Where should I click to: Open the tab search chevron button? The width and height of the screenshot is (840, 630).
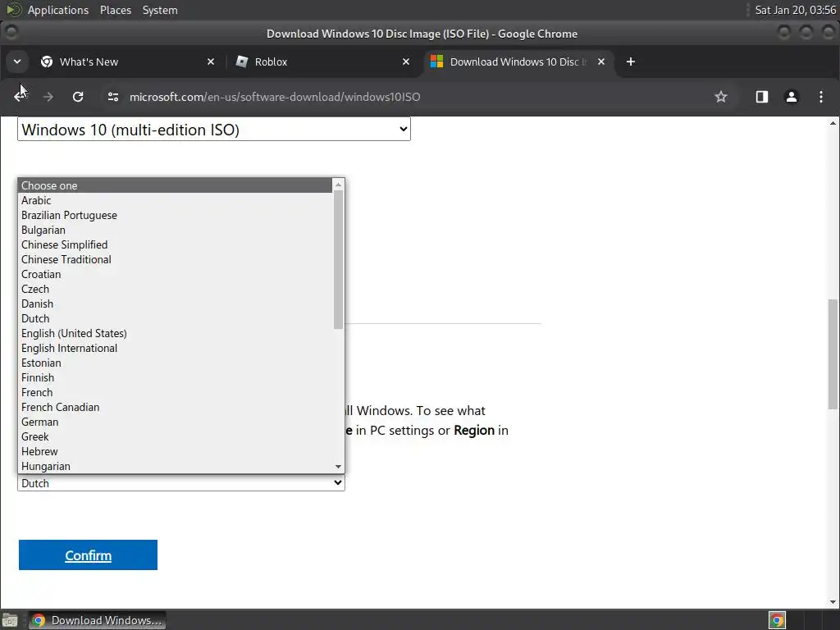click(x=17, y=62)
